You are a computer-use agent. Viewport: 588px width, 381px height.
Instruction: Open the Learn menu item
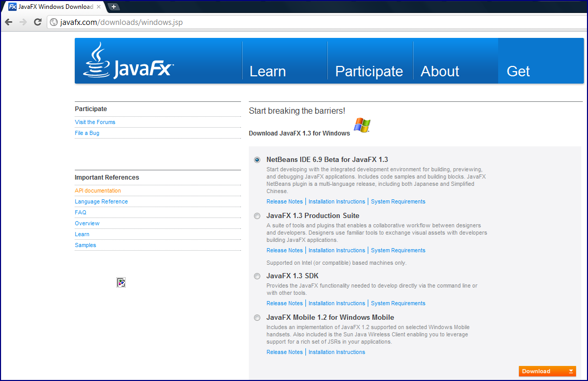point(268,71)
